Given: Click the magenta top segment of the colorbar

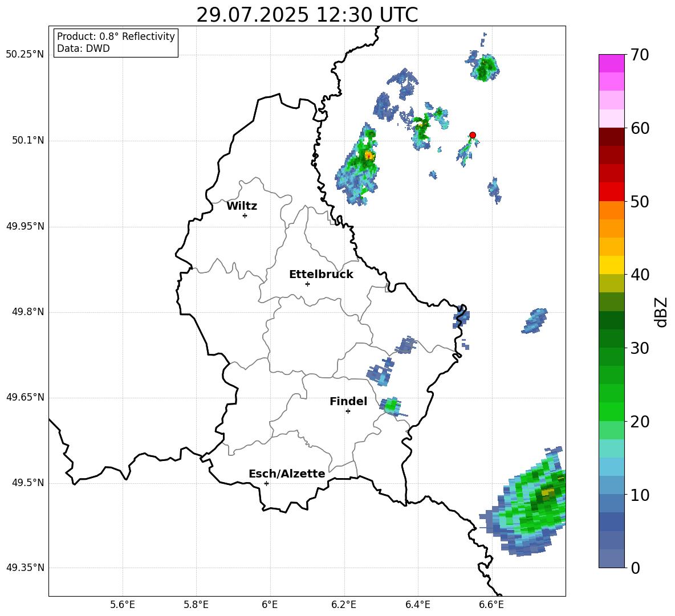Looking at the screenshot, I should tap(612, 63).
